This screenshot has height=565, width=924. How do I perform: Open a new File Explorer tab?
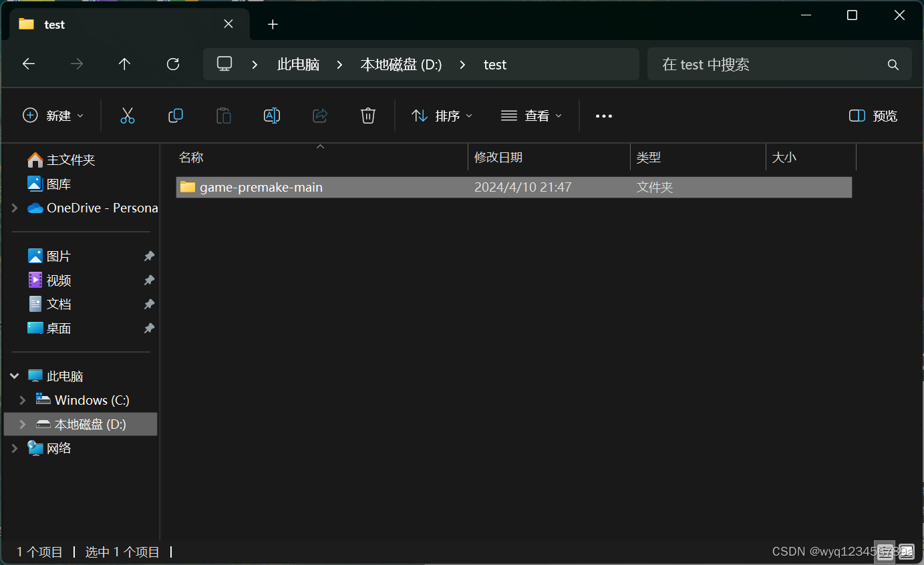click(x=273, y=24)
